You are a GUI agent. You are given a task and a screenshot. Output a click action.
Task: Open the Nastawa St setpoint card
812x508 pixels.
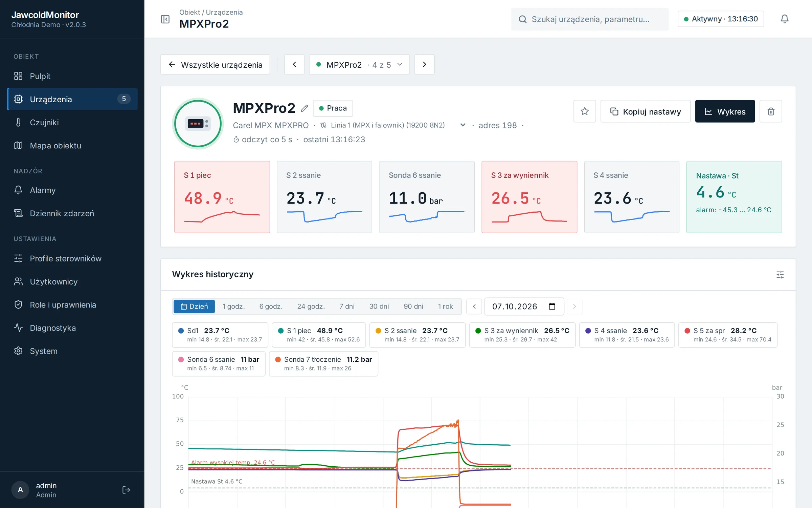(734, 197)
